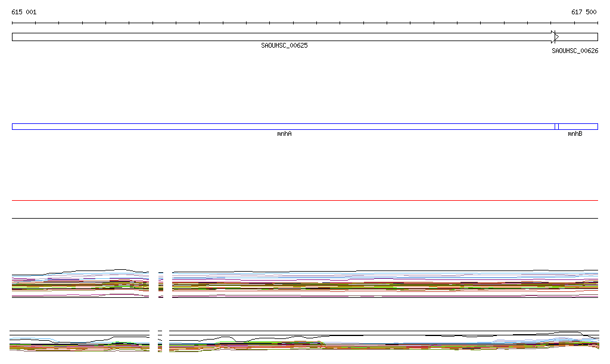The height and width of the screenshot is (364, 610).
Task: Click the mnhB label
Action: [x=574, y=134]
